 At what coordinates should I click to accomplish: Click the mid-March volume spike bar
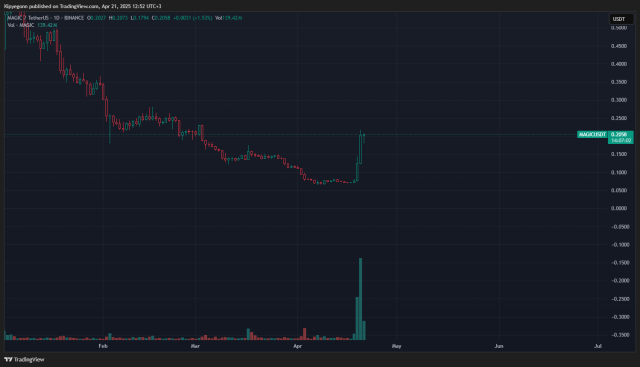pyautogui.click(x=248, y=334)
